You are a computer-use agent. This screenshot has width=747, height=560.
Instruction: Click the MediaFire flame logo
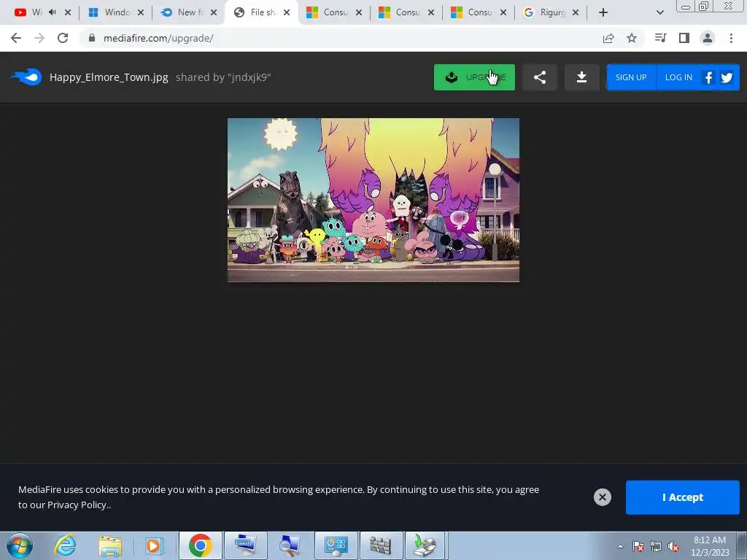tap(26, 77)
